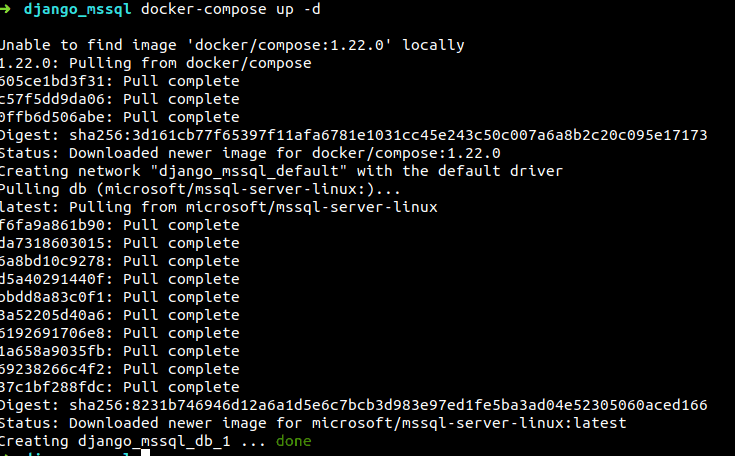Click the '1.22.0: Pulling from docker/compose' line
Screen dimensions: 735x456
tap(156, 63)
